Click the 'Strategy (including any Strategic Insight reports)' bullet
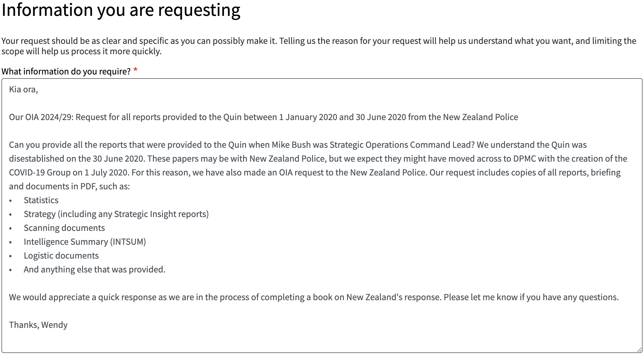Screen dimensions: 644x355 click(x=116, y=214)
